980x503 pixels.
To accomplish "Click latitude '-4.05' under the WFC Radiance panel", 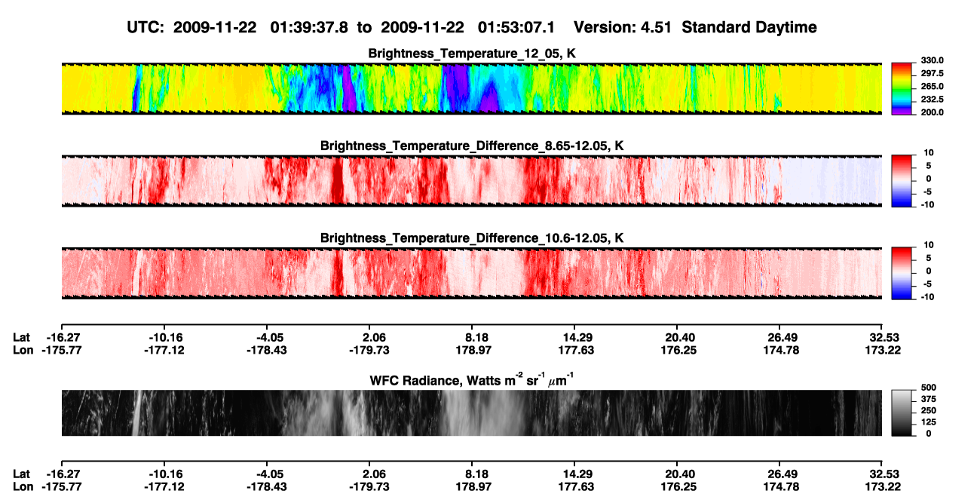I will pos(269,474).
